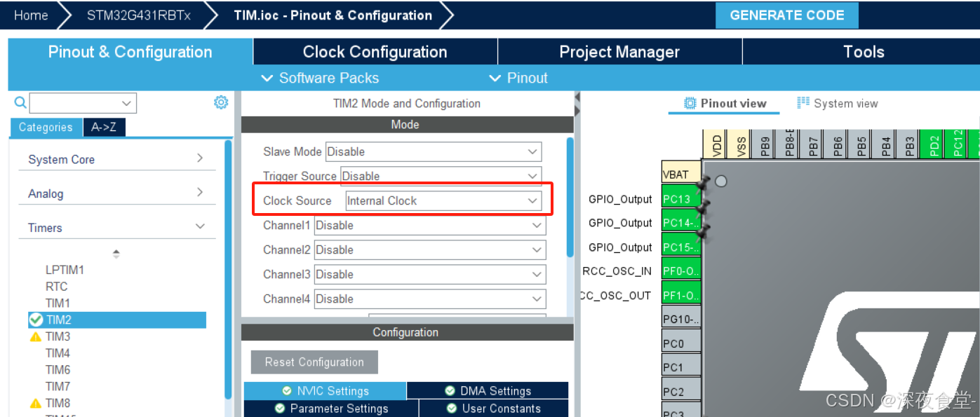This screenshot has width=980, height=417.
Task: Click the search magnifier icon
Action: coord(21,103)
